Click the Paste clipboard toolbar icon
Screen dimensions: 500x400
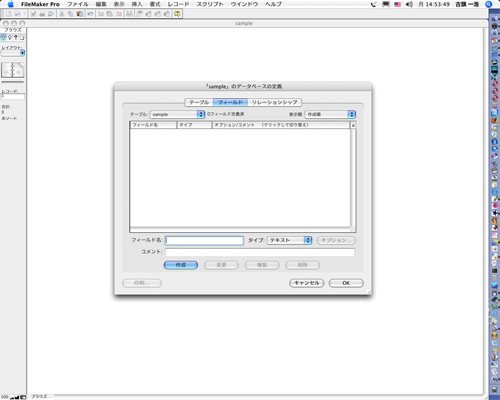(x=80, y=14)
